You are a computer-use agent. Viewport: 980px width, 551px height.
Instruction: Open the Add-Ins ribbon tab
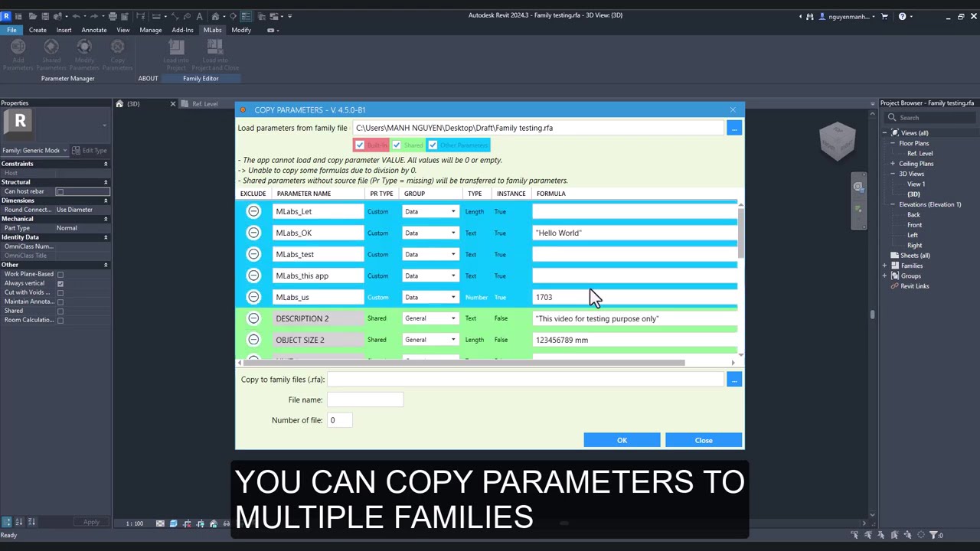coord(182,30)
